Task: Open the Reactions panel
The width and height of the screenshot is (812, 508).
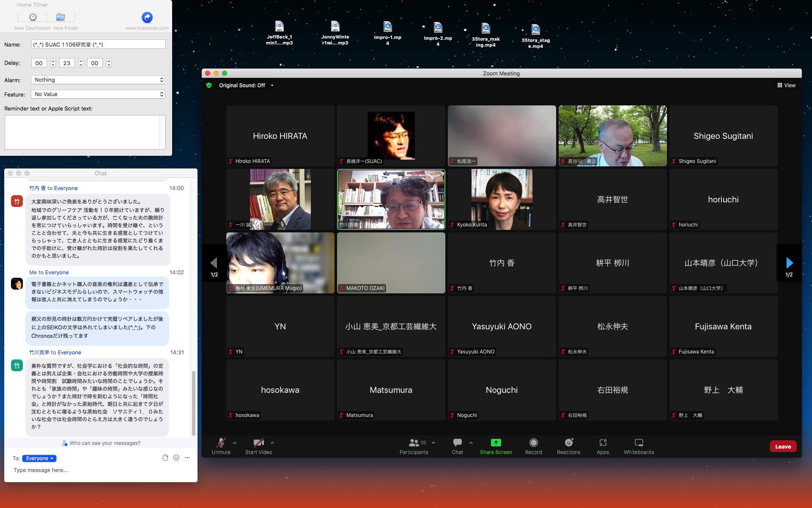Action: coord(568,442)
